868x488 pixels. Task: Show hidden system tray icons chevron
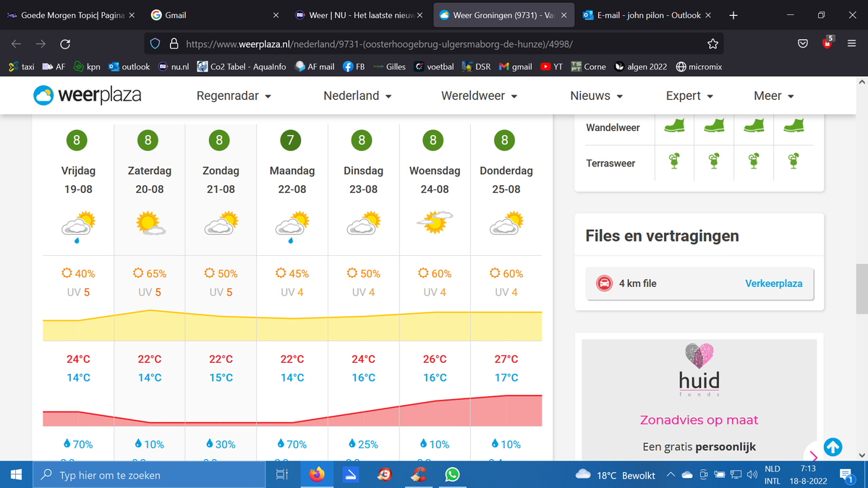pyautogui.click(x=670, y=475)
